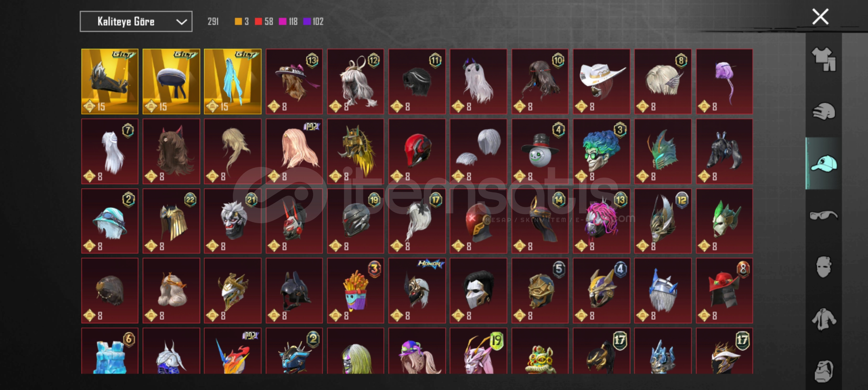Click the dropdown chevron arrow beside Kaliteye Göre
This screenshot has width=868, height=390.
pos(181,22)
